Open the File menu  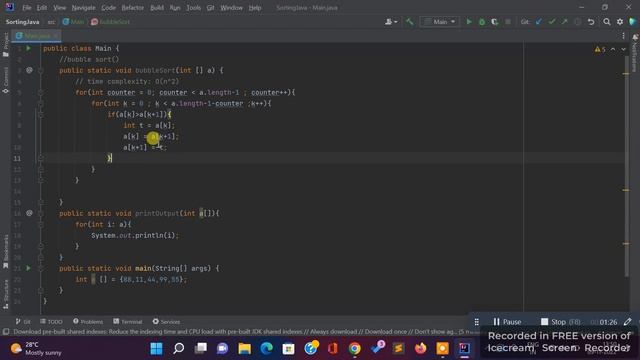pos(27,8)
